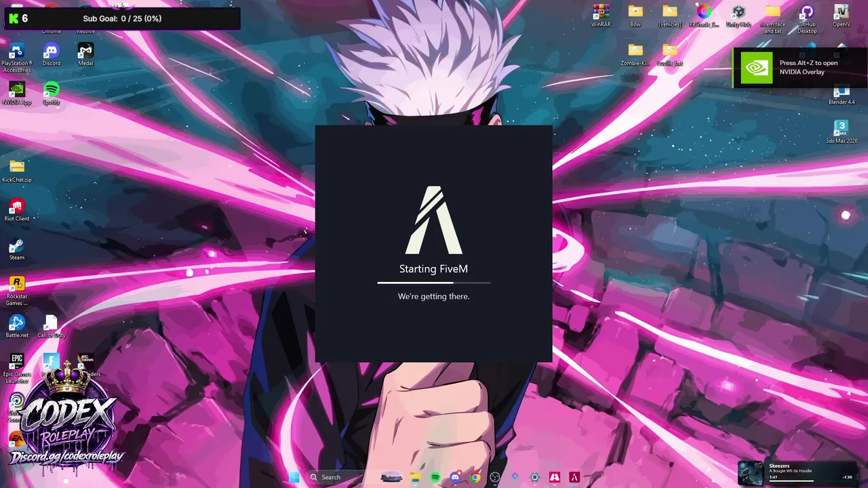The image size is (868, 488).
Task: Click the Windows Start button
Action: tap(294, 477)
